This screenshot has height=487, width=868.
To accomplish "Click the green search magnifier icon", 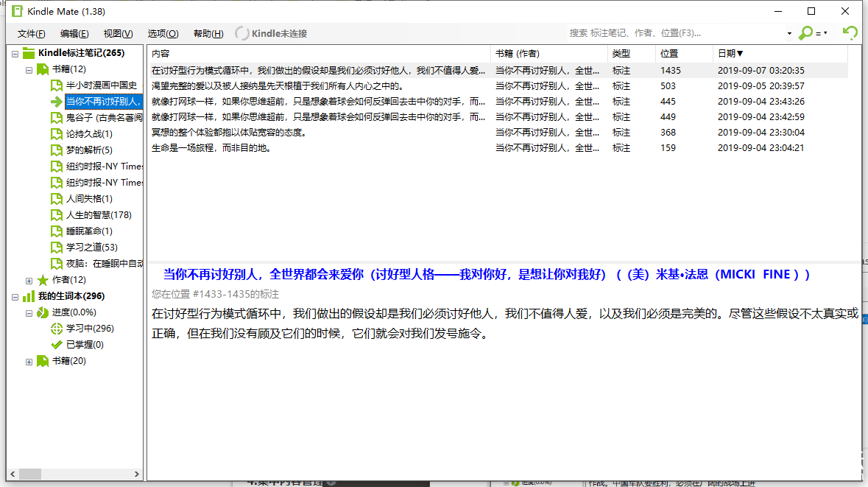I will click(x=805, y=33).
